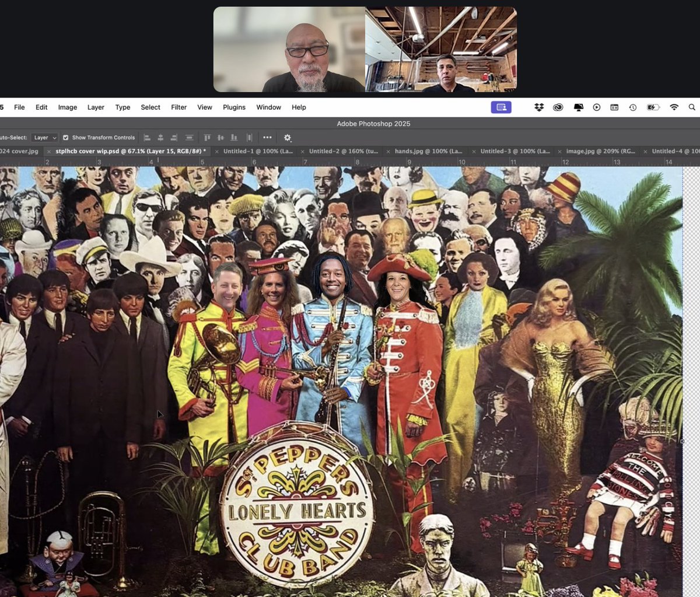Close the image.jpg tab
Image resolution: width=700 pixels, height=597 pixels.
click(559, 152)
